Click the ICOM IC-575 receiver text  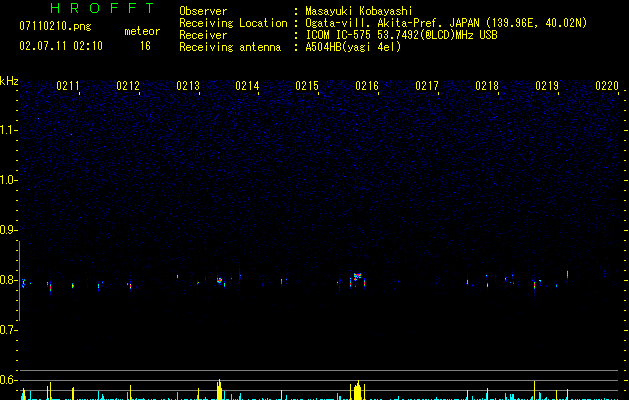pyautogui.click(x=401, y=35)
